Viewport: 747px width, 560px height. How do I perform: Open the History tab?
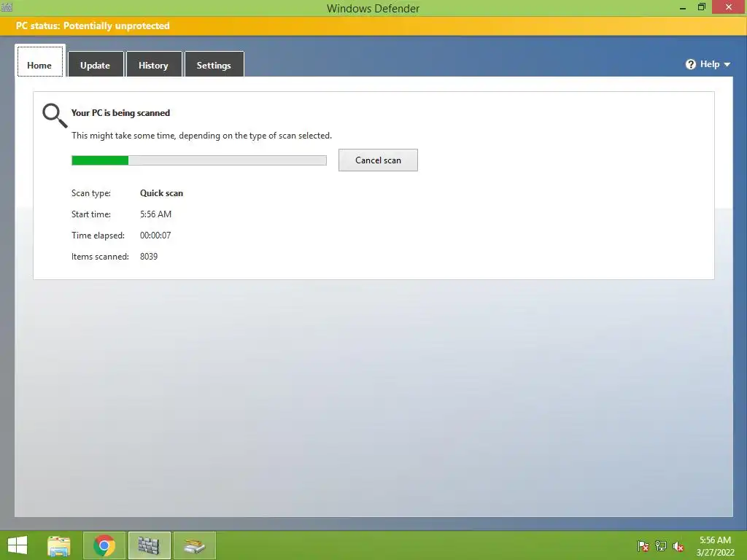tap(153, 64)
